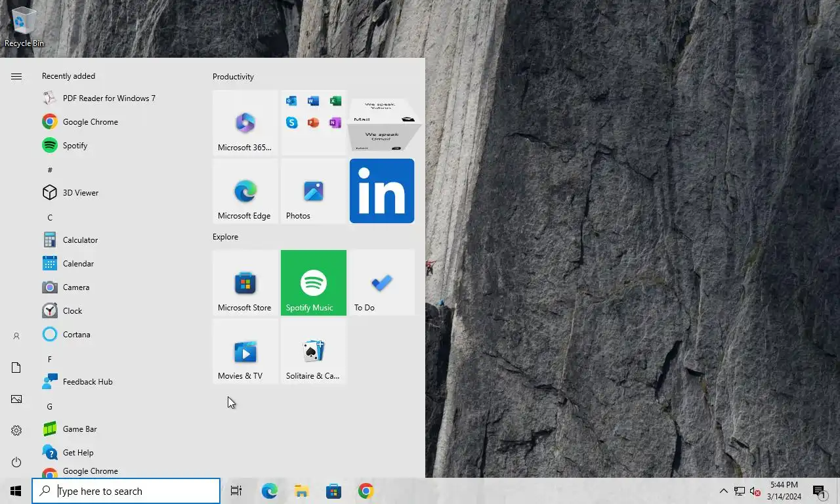The height and width of the screenshot is (504, 840).
Task: Open the user account button in Start sidebar
Action: pyautogui.click(x=16, y=336)
